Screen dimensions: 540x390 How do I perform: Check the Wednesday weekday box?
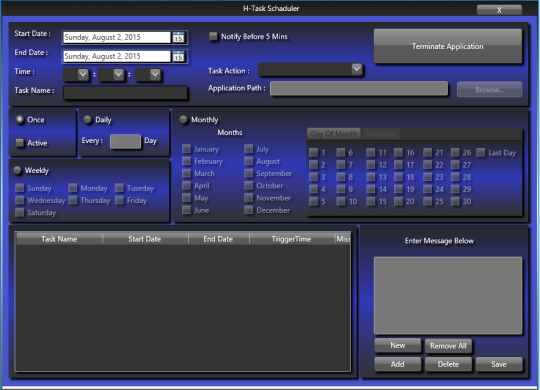tap(20, 200)
